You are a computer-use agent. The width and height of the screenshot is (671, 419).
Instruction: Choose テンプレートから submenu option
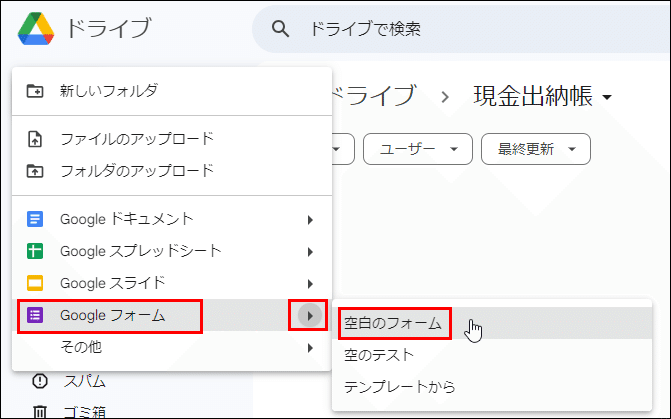[x=492, y=387]
